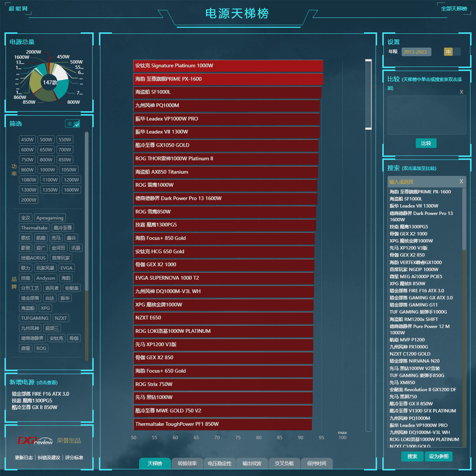Toggle the 技嘉AORUS brand filter
This screenshot has width=476, height=476.
coord(33,258)
